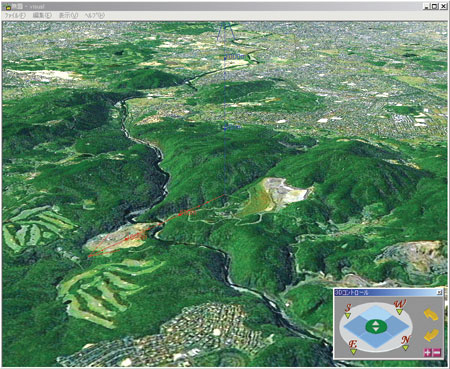Open the 表示(V) menu
This screenshot has width=450, height=369.
[x=68, y=16]
